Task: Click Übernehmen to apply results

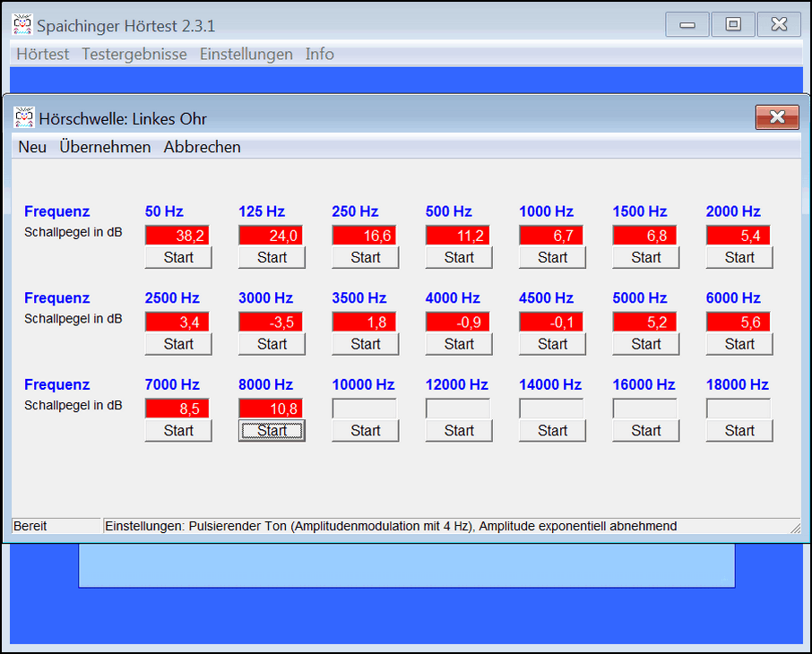Action: 105,148
